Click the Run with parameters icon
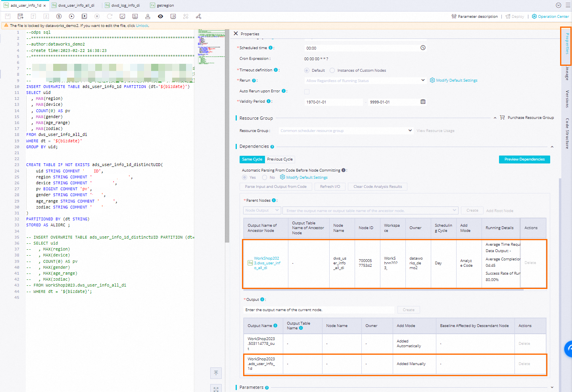Viewport: 572px width, 392px height. point(84,16)
